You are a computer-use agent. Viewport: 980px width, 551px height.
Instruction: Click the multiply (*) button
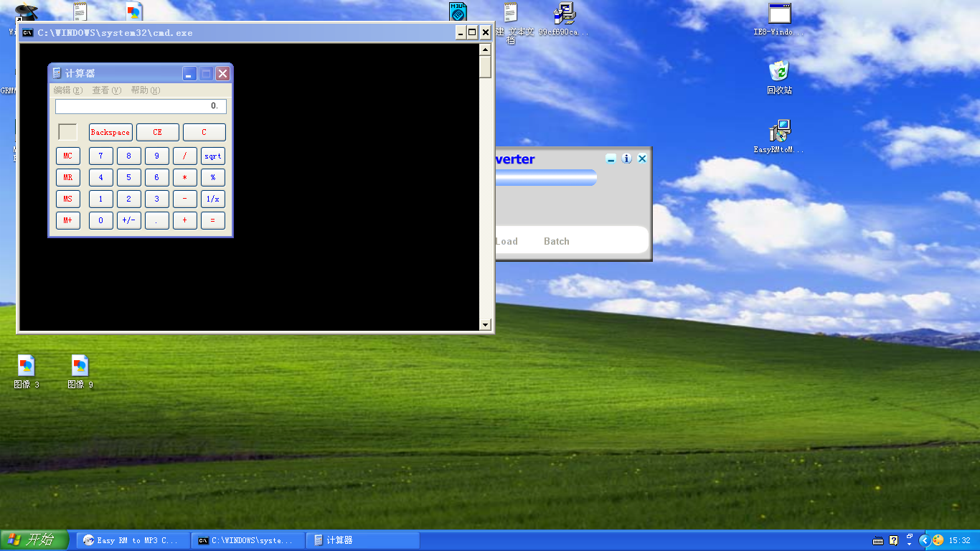tap(185, 177)
